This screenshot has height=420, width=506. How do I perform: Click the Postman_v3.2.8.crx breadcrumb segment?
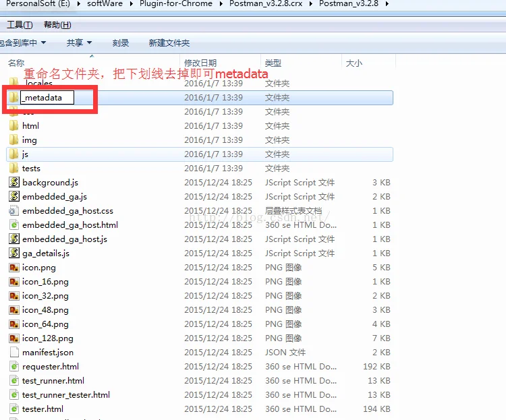(266, 3)
